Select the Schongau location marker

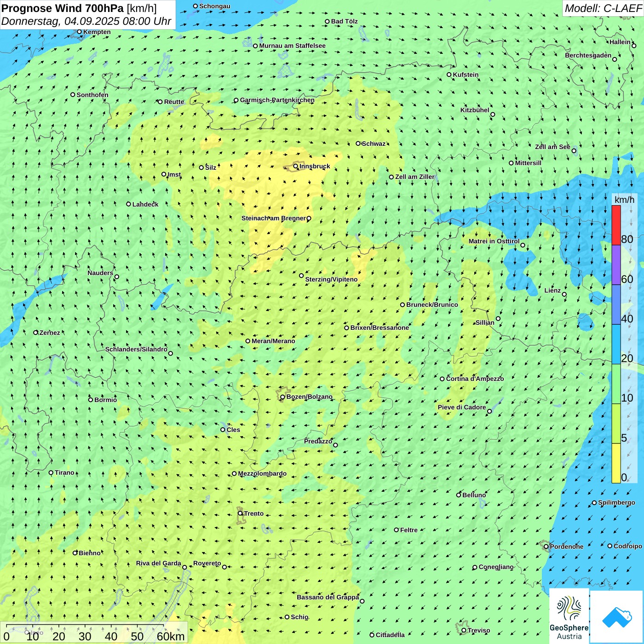click(195, 6)
